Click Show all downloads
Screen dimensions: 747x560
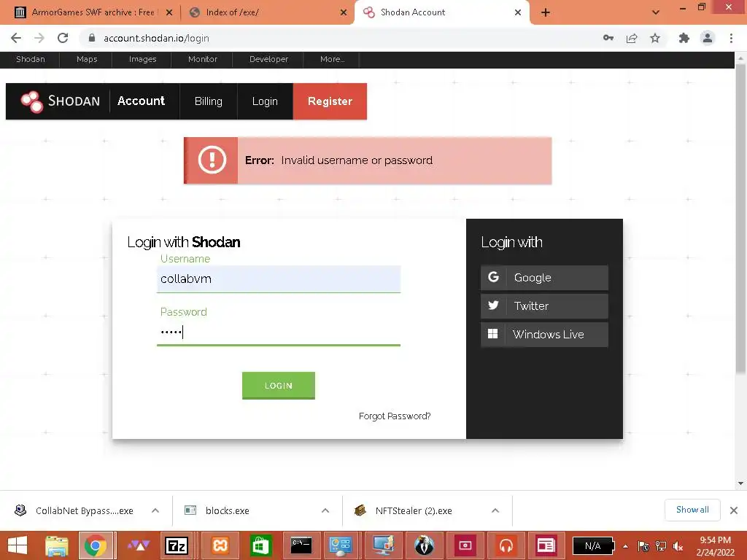click(x=692, y=510)
